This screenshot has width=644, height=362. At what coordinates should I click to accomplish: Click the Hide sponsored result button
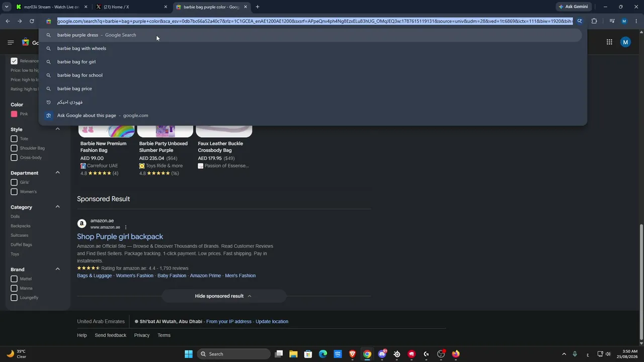coord(223,296)
